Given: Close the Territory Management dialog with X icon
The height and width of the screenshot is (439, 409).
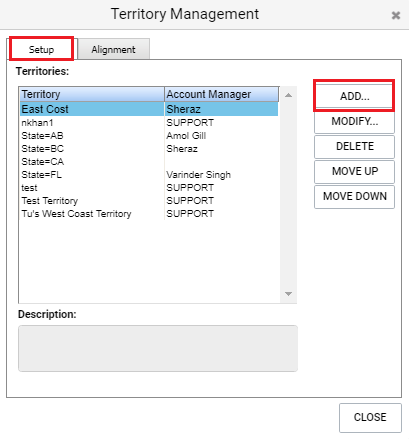Looking at the screenshot, I should 396,15.
